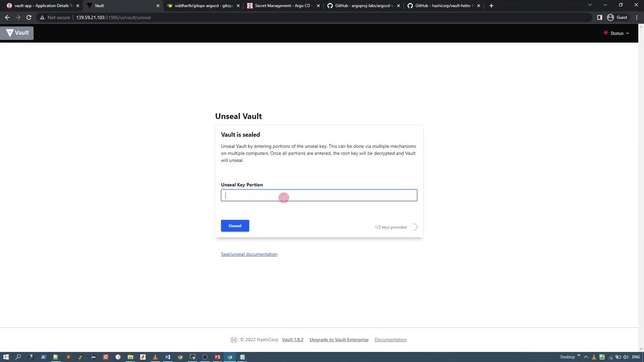The height and width of the screenshot is (362, 644).
Task: Open PowerShell from the taskbar
Action: 43,357
